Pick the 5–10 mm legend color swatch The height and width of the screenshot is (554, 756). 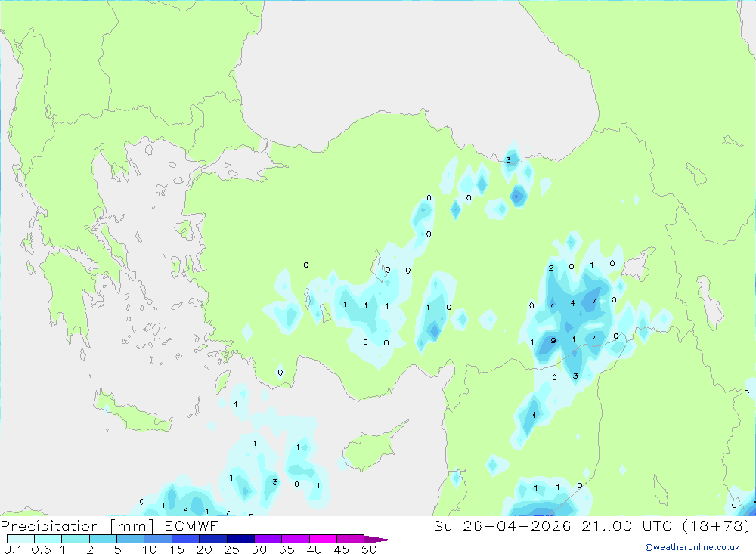tap(131, 539)
